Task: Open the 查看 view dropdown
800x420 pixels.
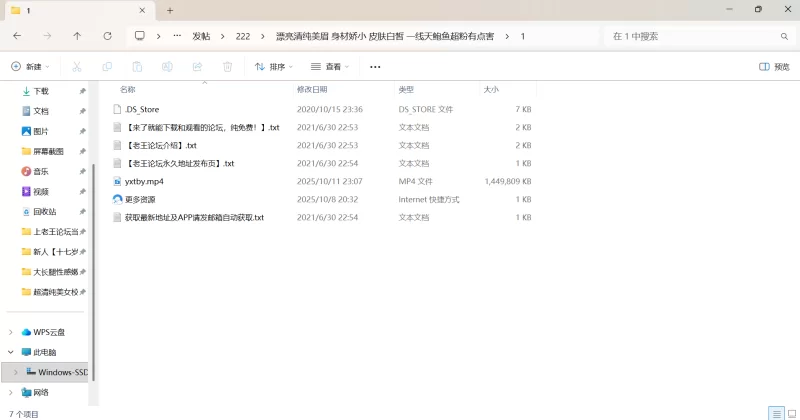Action: (x=330, y=67)
